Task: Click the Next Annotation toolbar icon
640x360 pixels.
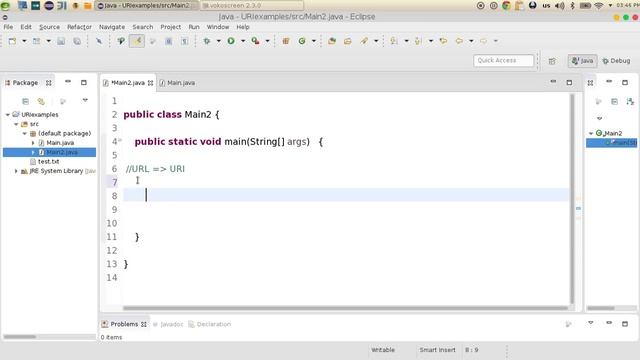Action: point(394,41)
